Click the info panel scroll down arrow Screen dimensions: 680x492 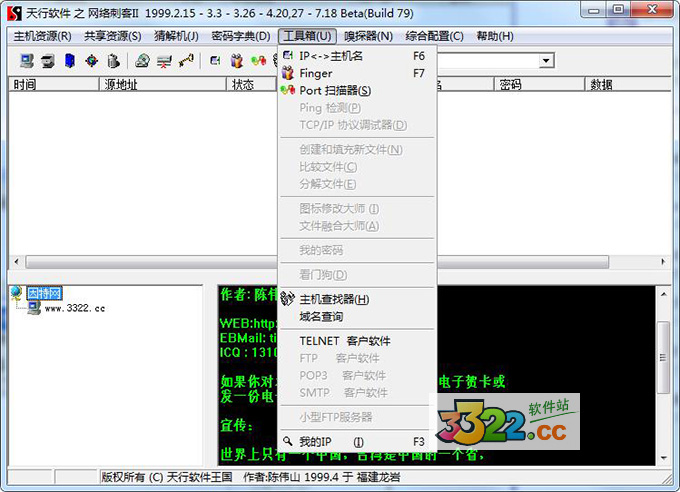coord(664,457)
